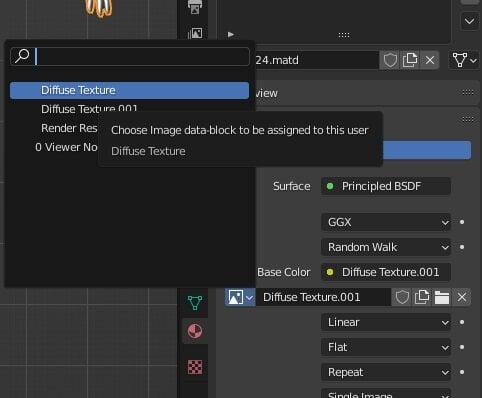The height and width of the screenshot is (398, 482).
Task: Open the Object Data properties tab
Action: (x=195, y=303)
